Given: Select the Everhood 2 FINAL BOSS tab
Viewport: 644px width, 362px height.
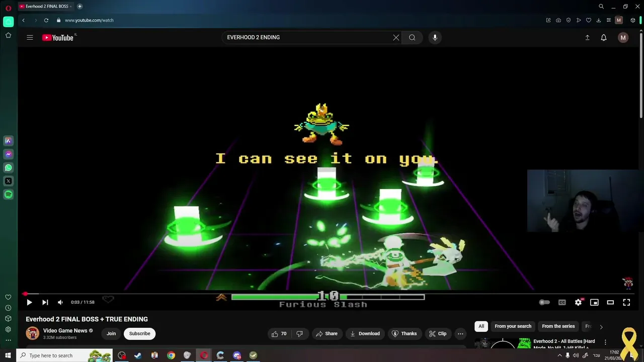Looking at the screenshot, I should pyautogui.click(x=45, y=7).
